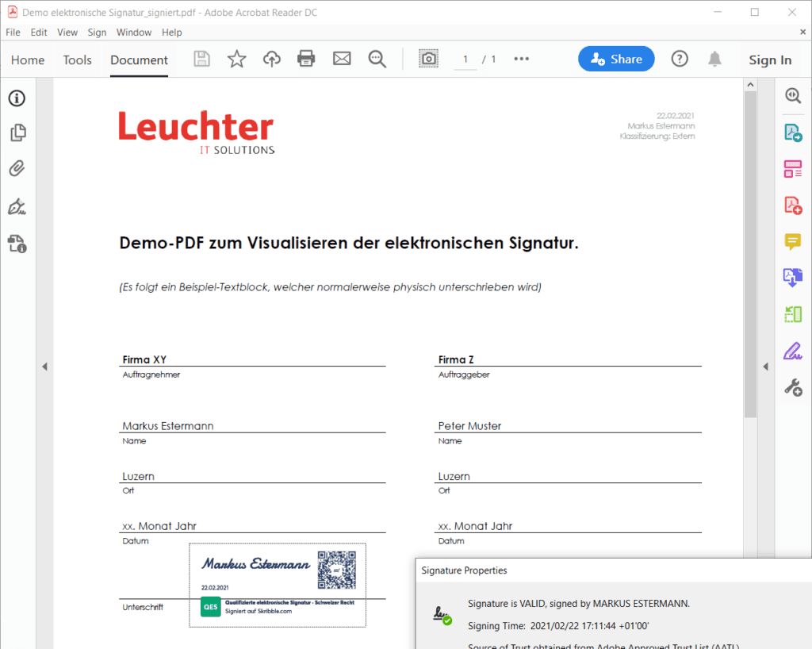Send the file by email with the envelope icon
The width and height of the screenshot is (812, 649).
[x=342, y=59]
